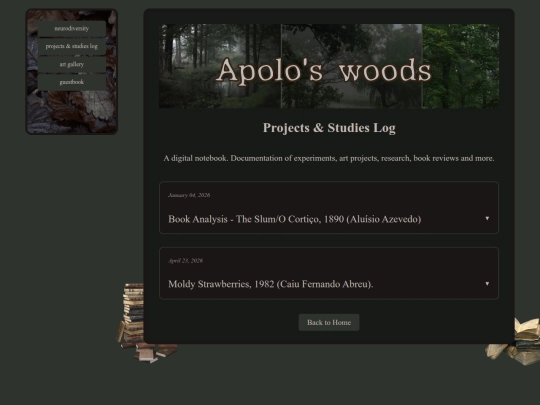Open the neurodiversity page from sidebar
This screenshot has width=540, height=405.
[72, 29]
